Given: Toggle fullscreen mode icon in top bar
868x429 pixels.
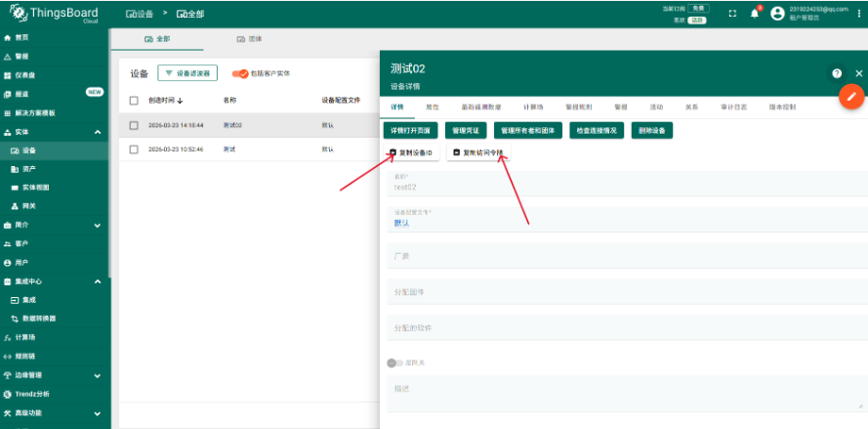Looking at the screenshot, I should tap(732, 14).
